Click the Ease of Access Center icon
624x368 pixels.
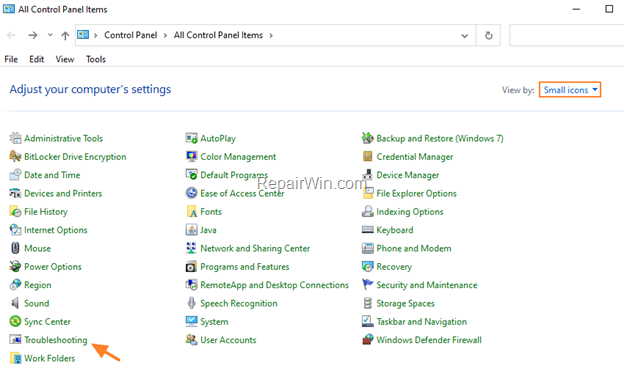(191, 193)
